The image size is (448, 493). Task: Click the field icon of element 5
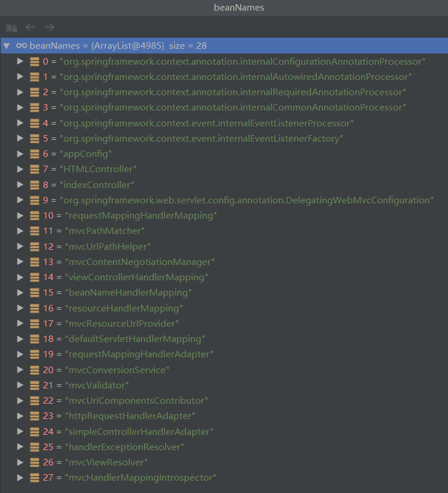(34, 139)
